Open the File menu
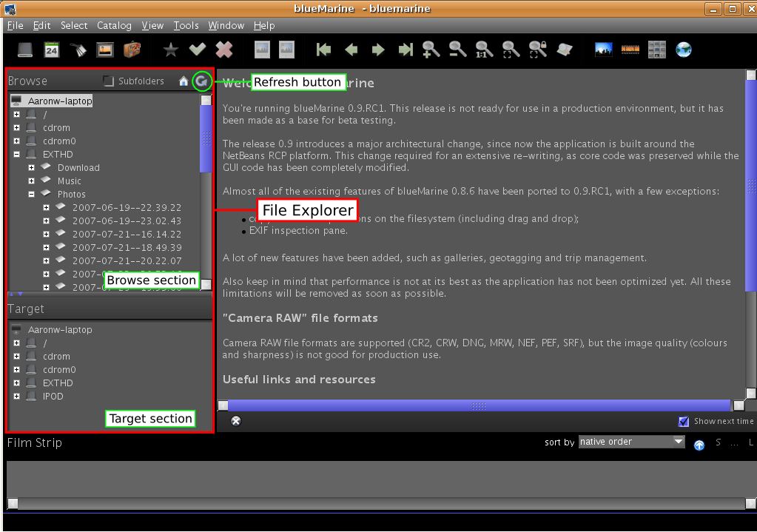This screenshot has height=532, width=757. [15, 26]
